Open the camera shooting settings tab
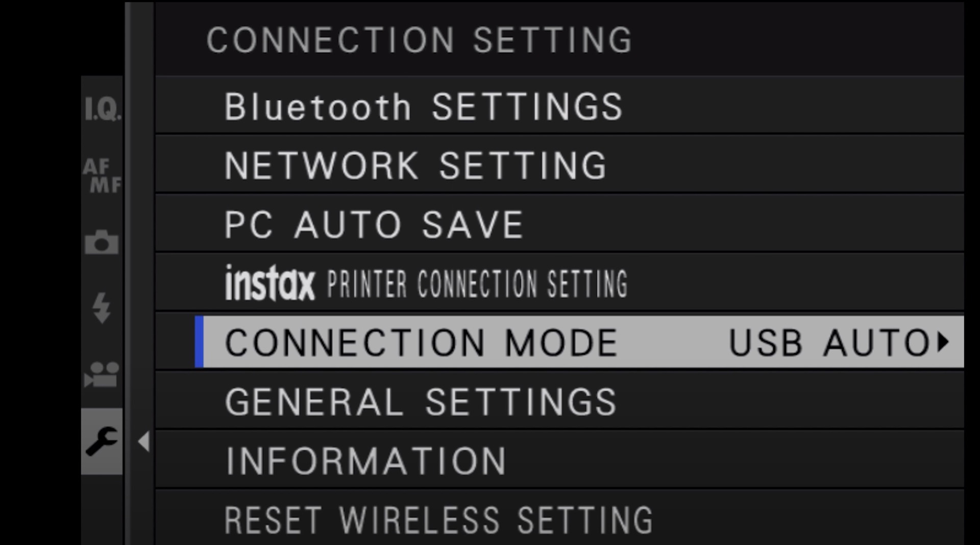Image resolution: width=980 pixels, height=545 pixels. [102, 242]
